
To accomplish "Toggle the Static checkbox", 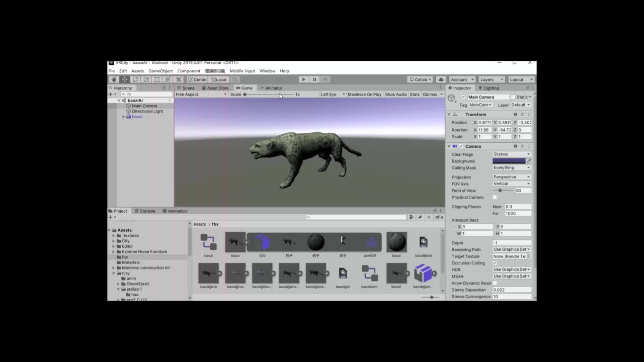I will click(513, 97).
